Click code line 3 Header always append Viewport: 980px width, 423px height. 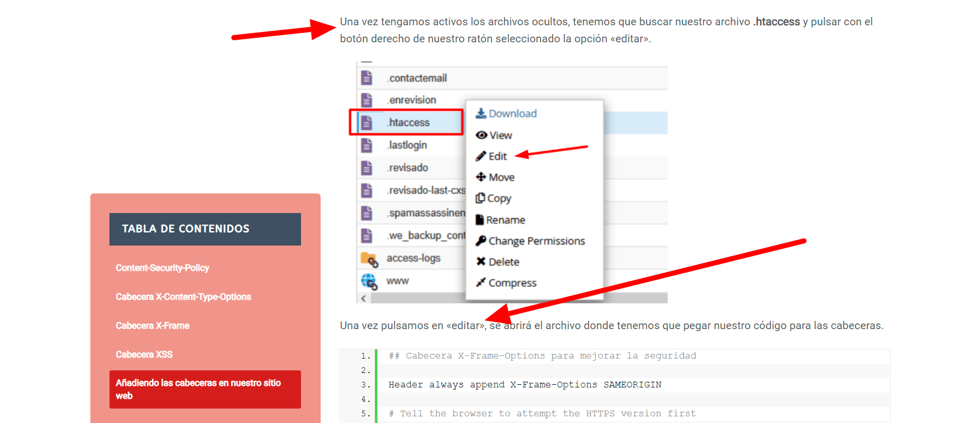click(525, 385)
